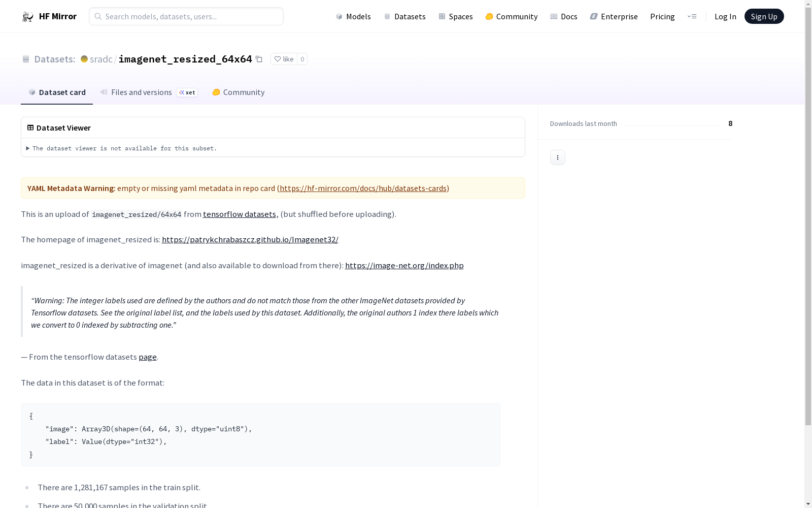The height and width of the screenshot is (508, 812).
Task: Focus the search models input field
Action: coord(186,16)
